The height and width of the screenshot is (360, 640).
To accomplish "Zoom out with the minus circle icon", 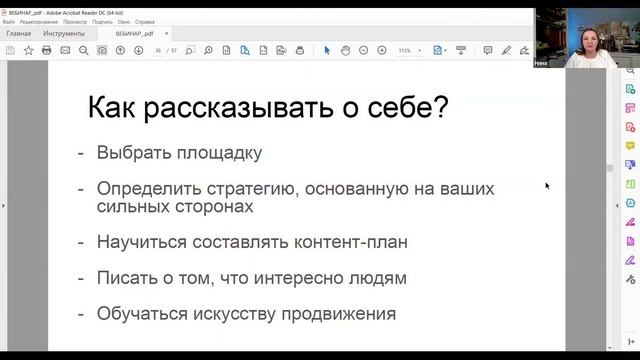I will [364, 50].
